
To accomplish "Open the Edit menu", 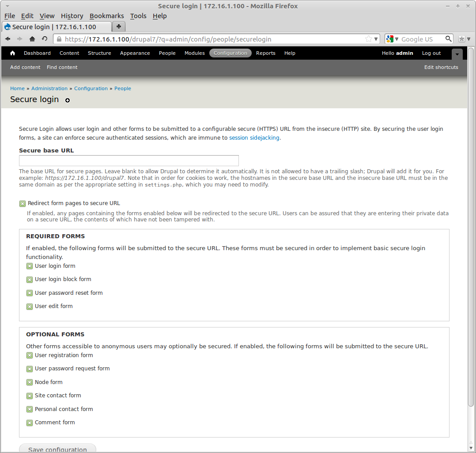I will [x=27, y=16].
